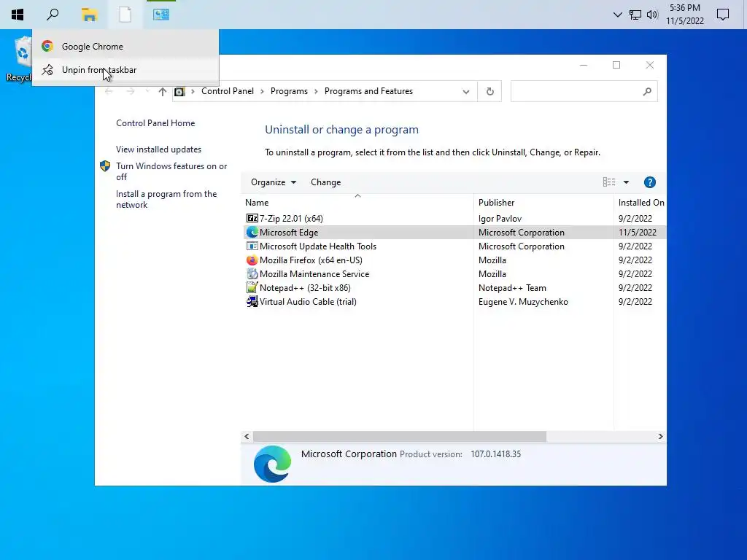Open the Organize dropdown menu
The image size is (747, 560).
click(274, 182)
